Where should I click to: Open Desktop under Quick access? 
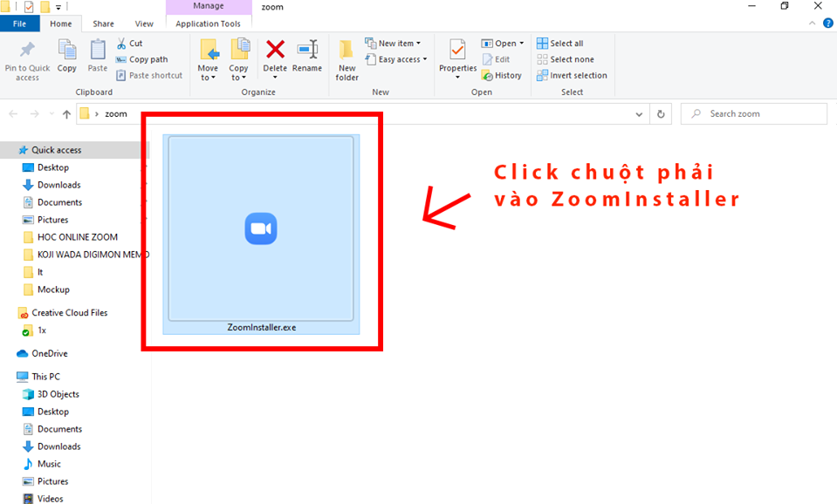(x=53, y=167)
